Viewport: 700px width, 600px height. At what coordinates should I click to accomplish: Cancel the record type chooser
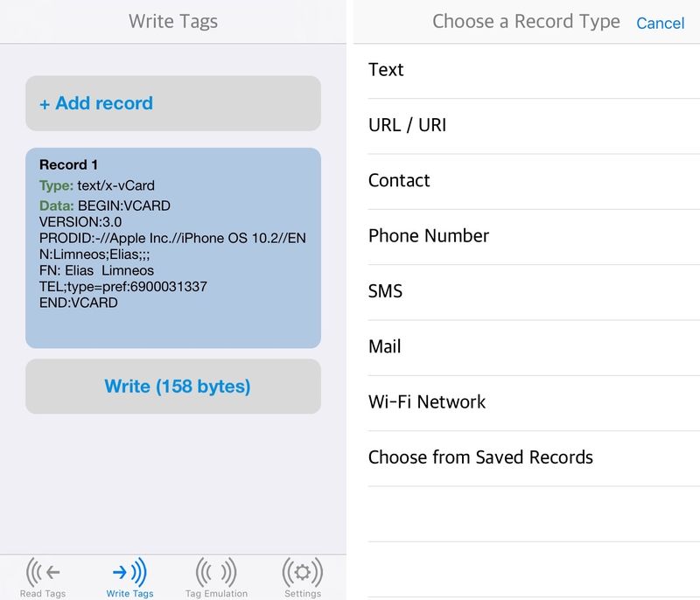click(660, 24)
